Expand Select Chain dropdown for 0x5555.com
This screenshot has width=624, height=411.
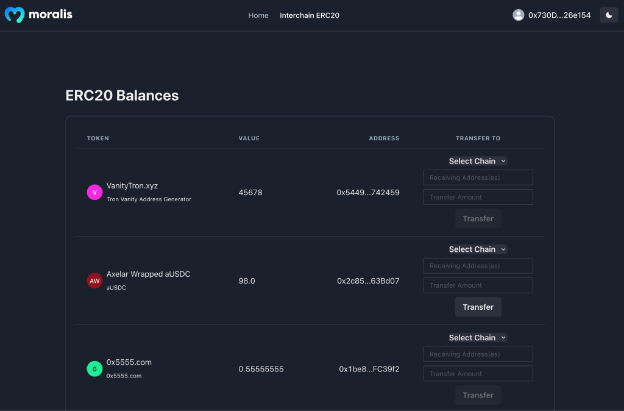pyautogui.click(x=477, y=338)
